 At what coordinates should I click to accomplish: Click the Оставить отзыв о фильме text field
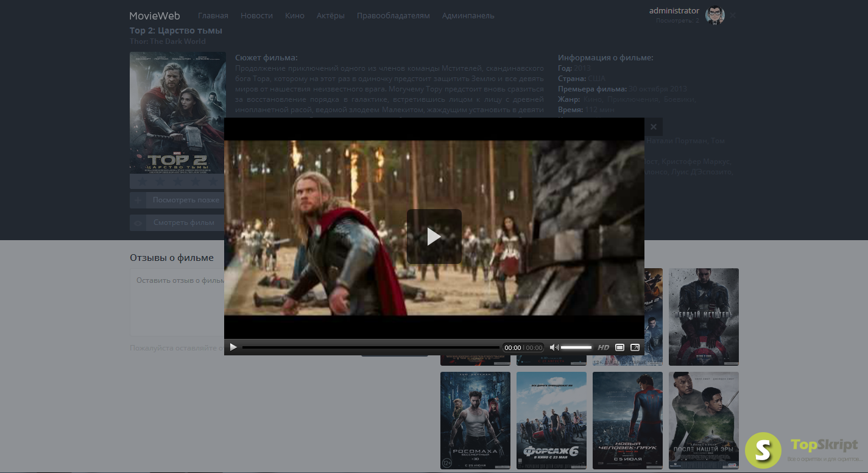click(x=177, y=302)
